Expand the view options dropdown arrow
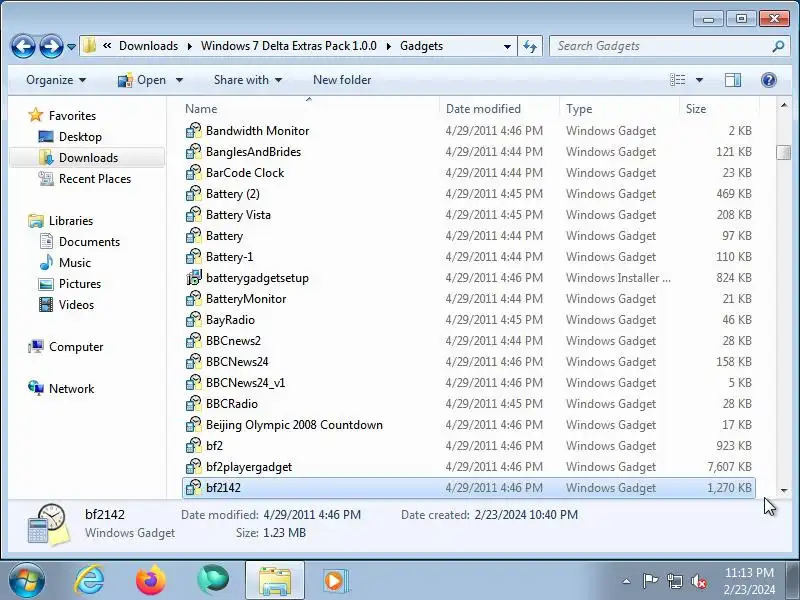The height and width of the screenshot is (600, 800). [699, 80]
